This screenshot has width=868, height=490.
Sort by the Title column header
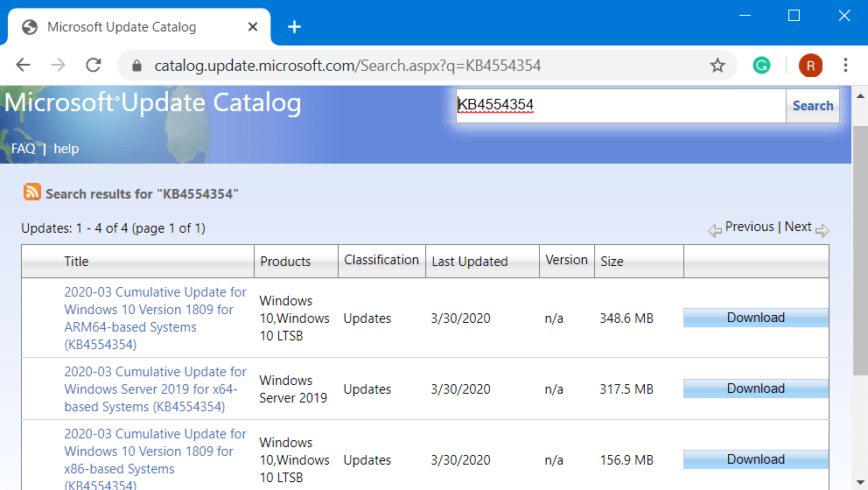point(76,262)
